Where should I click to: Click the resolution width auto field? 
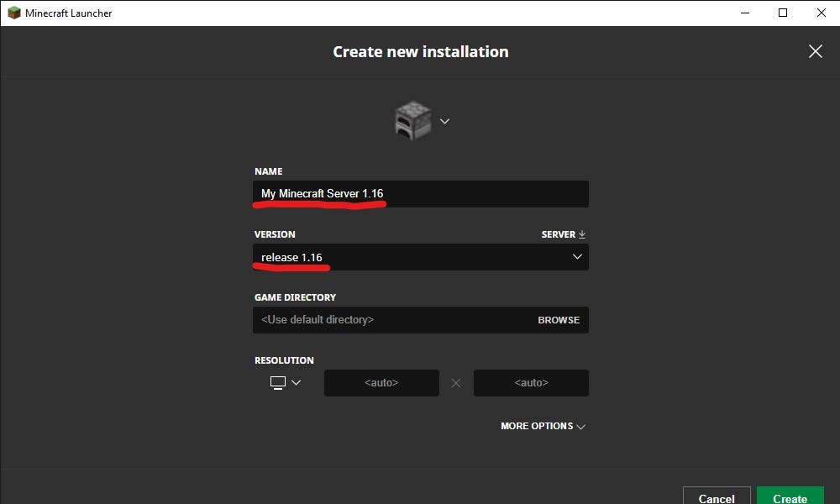click(381, 383)
